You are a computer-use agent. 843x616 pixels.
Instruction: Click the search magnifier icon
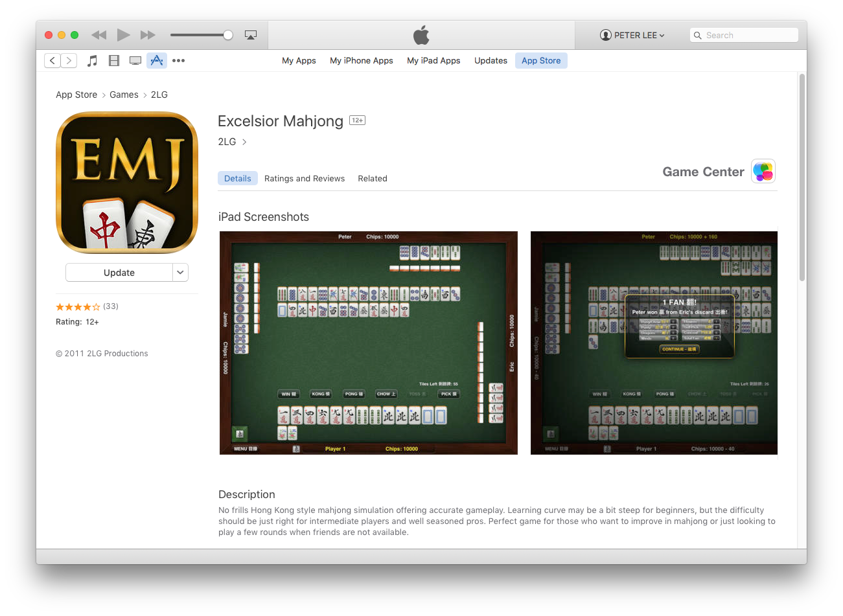click(x=697, y=36)
